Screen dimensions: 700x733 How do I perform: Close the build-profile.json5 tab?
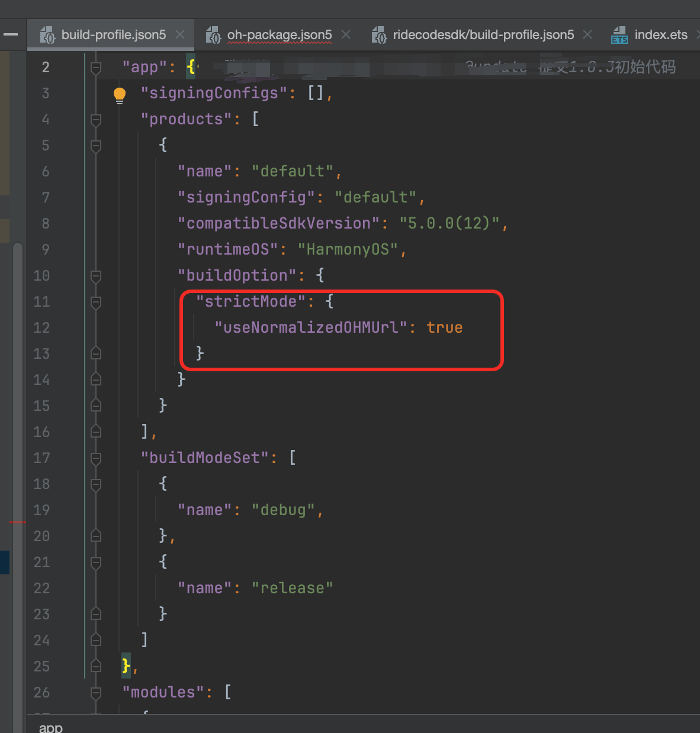[x=180, y=35]
